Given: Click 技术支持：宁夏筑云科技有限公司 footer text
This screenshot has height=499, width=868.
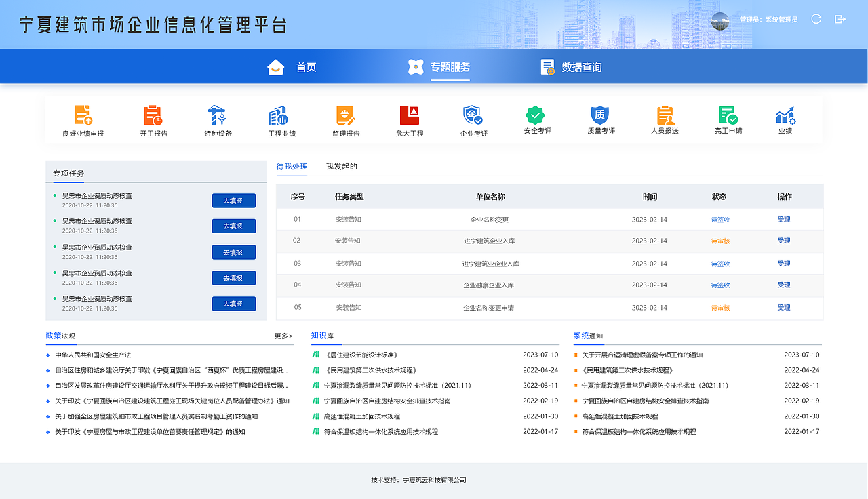Looking at the screenshot, I should click(x=418, y=480).
